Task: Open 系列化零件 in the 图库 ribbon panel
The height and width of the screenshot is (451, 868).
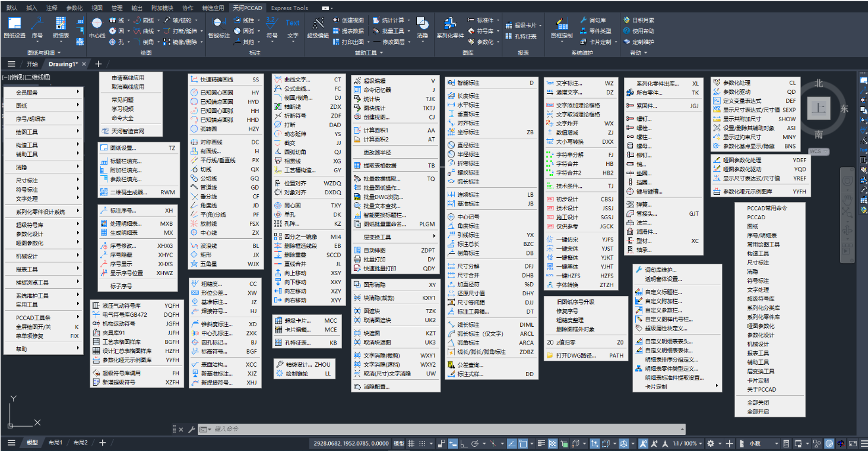Action: (x=450, y=27)
